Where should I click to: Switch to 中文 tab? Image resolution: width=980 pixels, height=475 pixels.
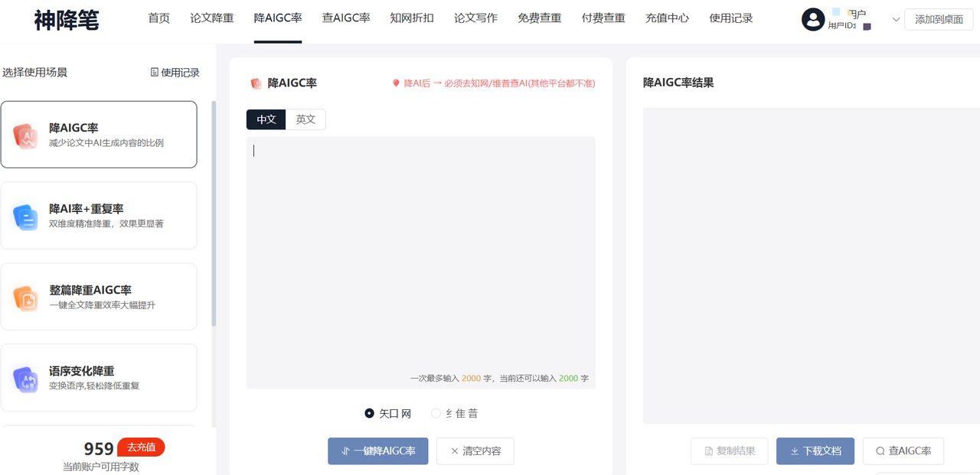click(x=266, y=119)
